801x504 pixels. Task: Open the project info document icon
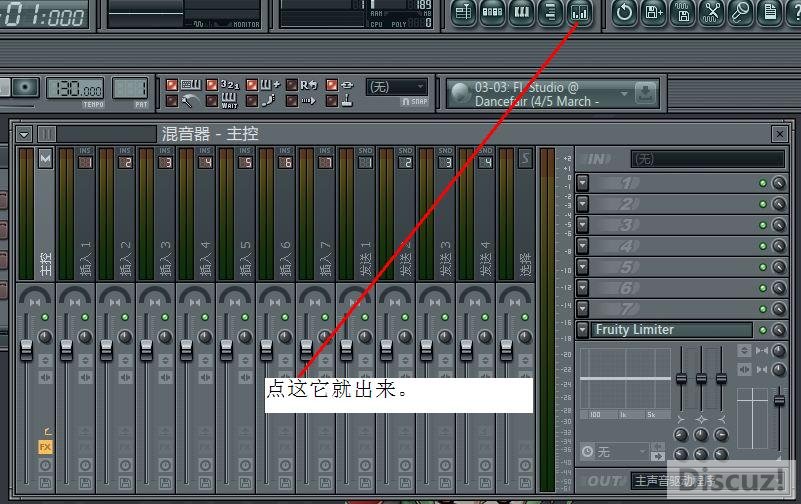click(x=770, y=12)
